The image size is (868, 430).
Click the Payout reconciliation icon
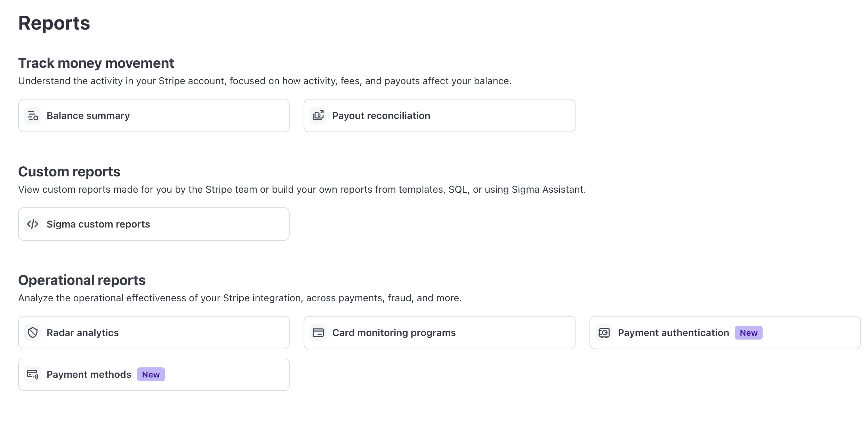[x=318, y=116]
